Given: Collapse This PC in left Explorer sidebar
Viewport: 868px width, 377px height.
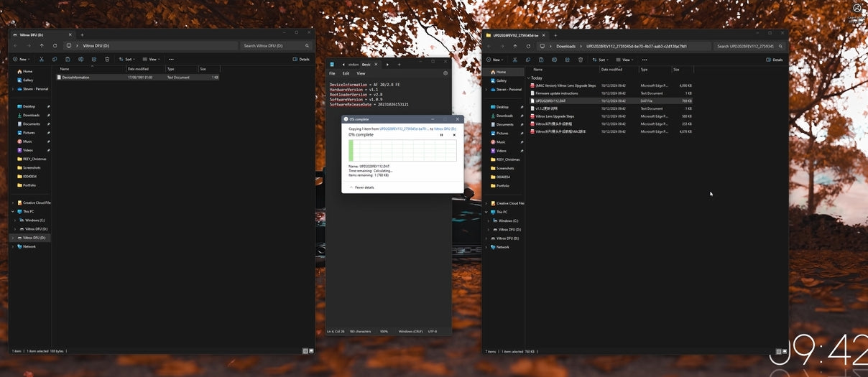Looking at the screenshot, I should (x=12, y=211).
